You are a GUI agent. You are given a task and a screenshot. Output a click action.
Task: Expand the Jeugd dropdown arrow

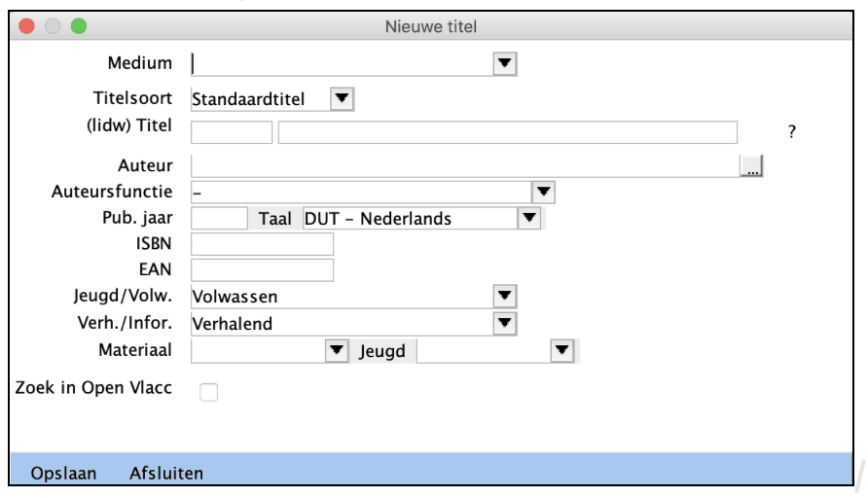pyautogui.click(x=561, y=351)
